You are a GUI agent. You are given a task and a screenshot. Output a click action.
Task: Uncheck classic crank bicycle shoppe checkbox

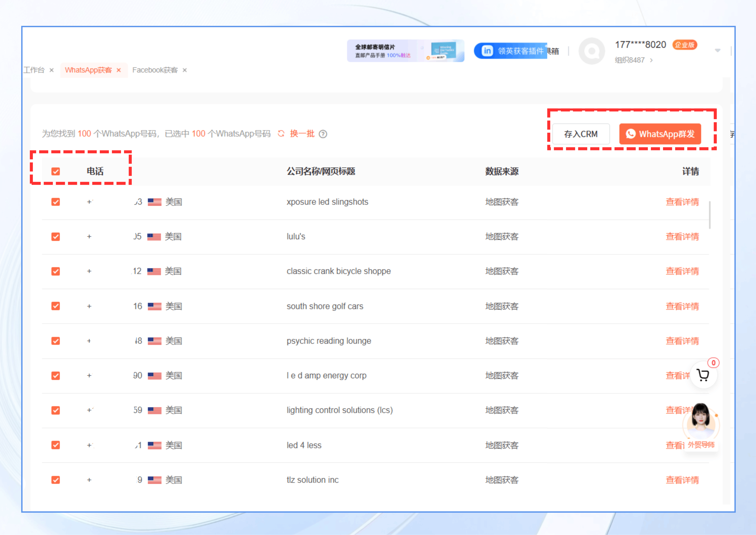coord(56,271)
